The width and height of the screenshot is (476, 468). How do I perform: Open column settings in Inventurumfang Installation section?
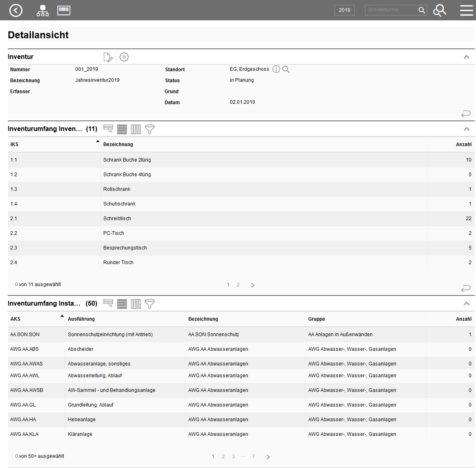click(136, 304)
